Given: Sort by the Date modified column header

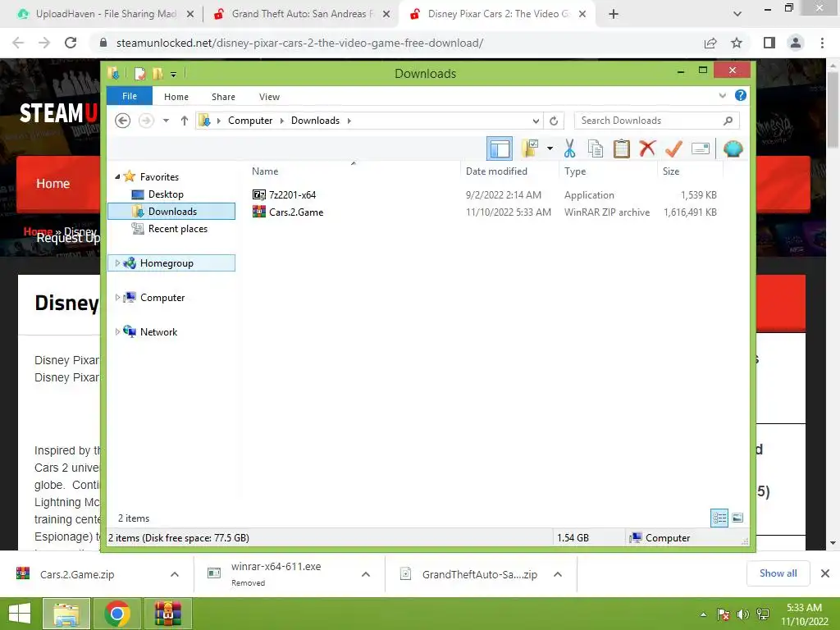Looking at the screenshot, I should click(x=509, y=171).
